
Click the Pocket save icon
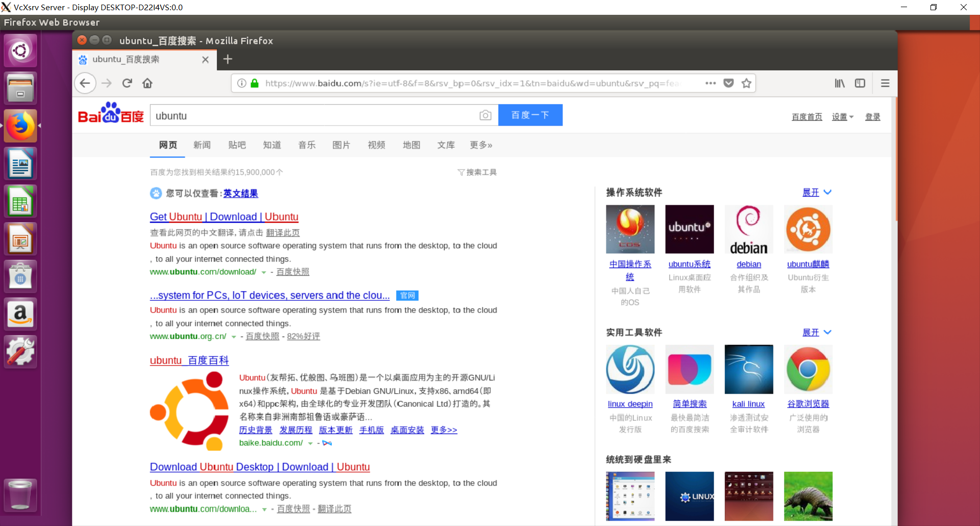[x=728, y=83]
